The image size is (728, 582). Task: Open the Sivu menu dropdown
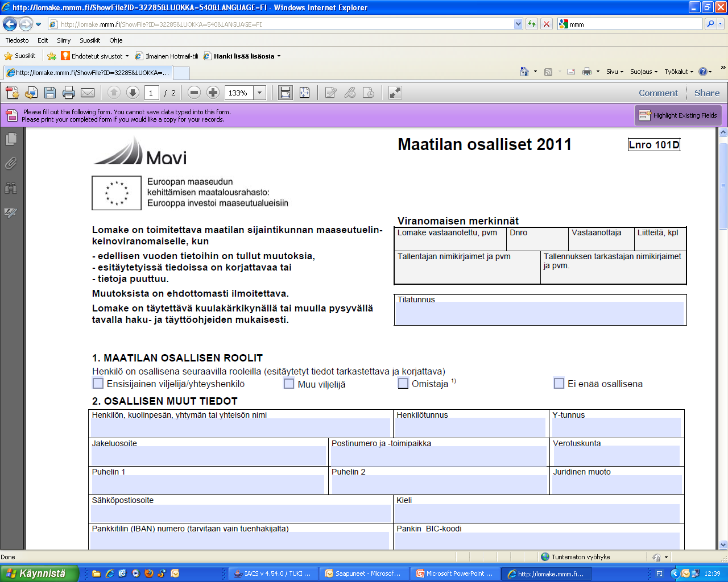click(615, 72)
